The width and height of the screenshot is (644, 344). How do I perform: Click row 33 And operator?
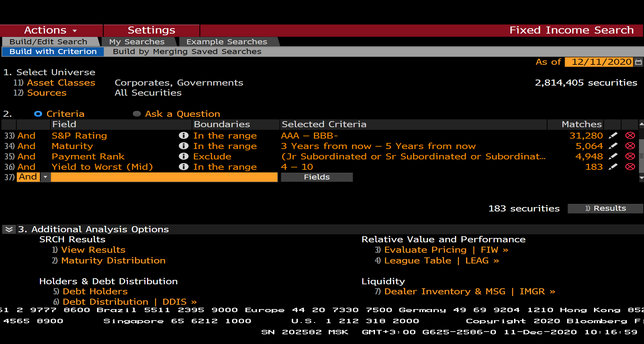(27, 136)
